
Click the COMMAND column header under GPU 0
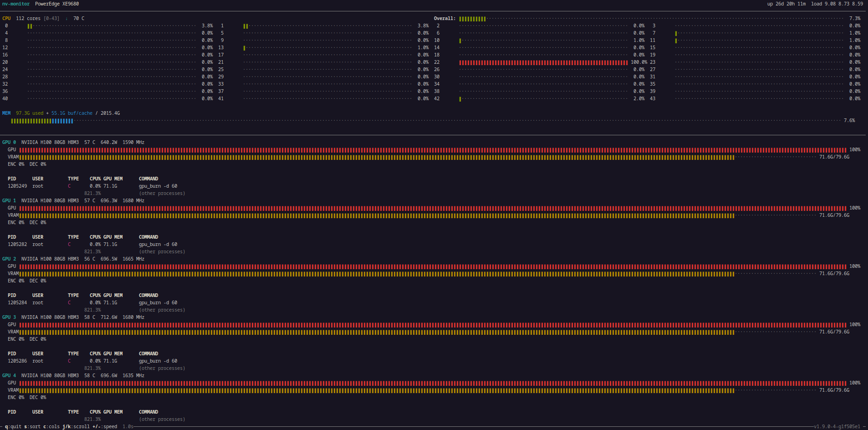pos(148,179)
